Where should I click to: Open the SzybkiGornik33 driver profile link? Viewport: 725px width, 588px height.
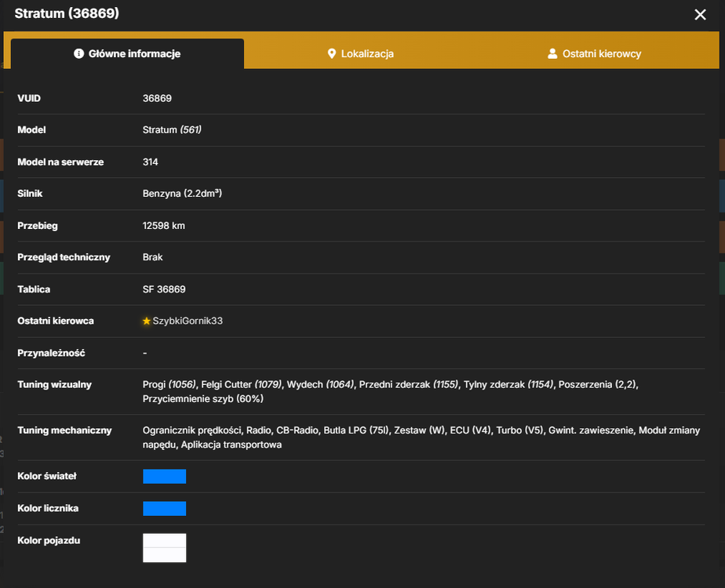pos(188,321)
